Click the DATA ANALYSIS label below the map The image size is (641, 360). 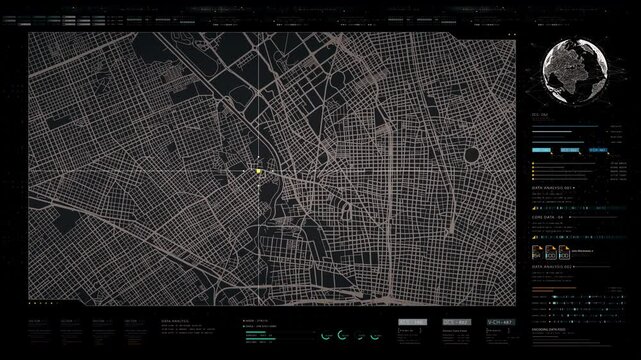tap(175, 321)
